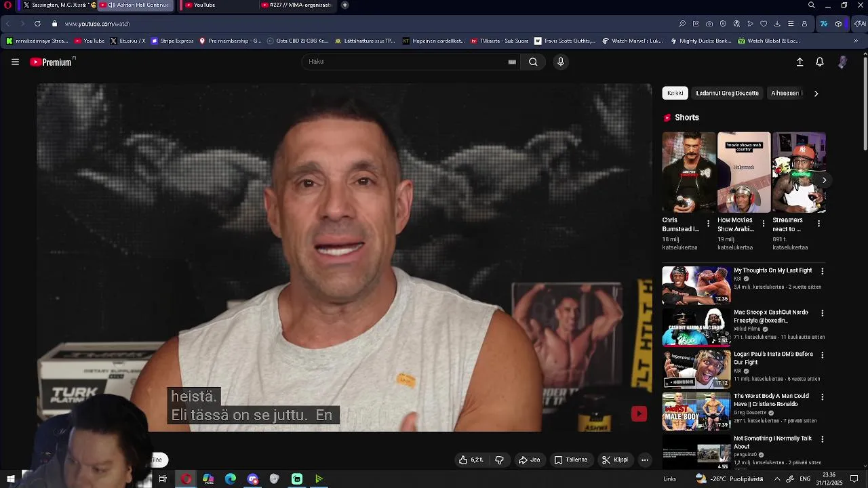Image resolution: width=868 pixels, height=488 pixels.
Task: Share the video via Jaa button
Action: [x=529, y=460]
